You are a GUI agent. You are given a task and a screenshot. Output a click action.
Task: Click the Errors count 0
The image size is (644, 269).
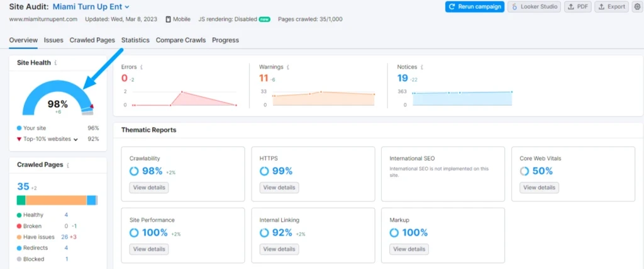(x=125, y=78)
